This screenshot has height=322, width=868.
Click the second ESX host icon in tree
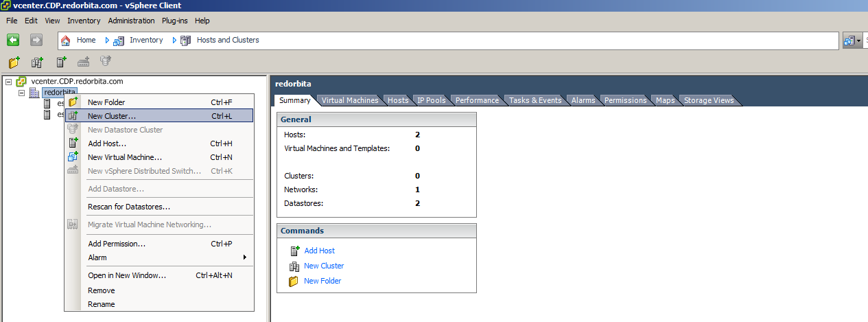pos(47,115)
